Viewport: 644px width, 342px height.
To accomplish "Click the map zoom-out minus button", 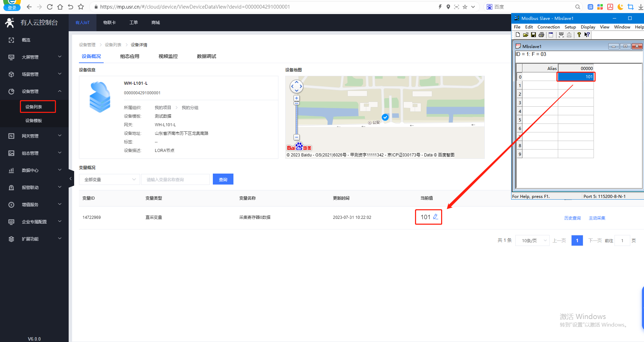I will [297, 137].
